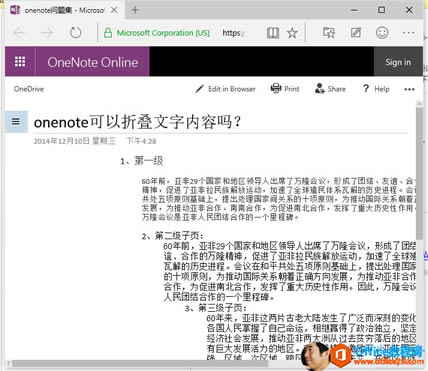This screenshot has width=428, height=371.
Task: Open the Help menu item
Action: click(x=376, y=89)
